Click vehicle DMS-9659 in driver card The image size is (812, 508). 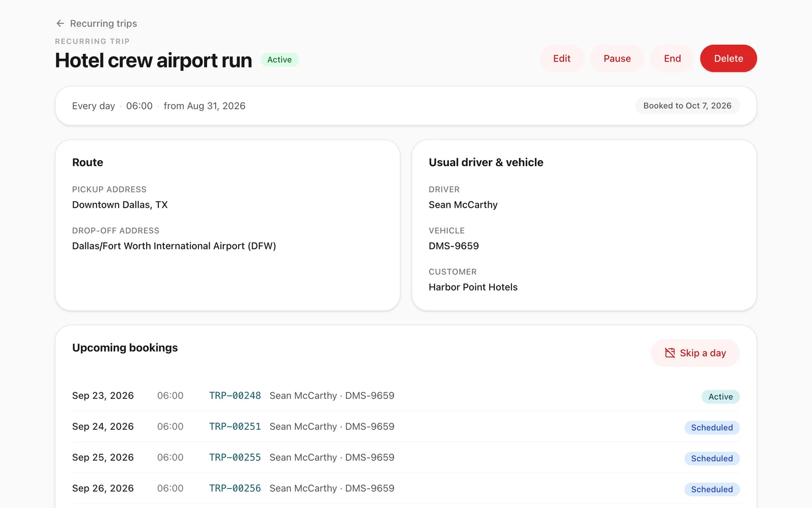coord(454,246)
